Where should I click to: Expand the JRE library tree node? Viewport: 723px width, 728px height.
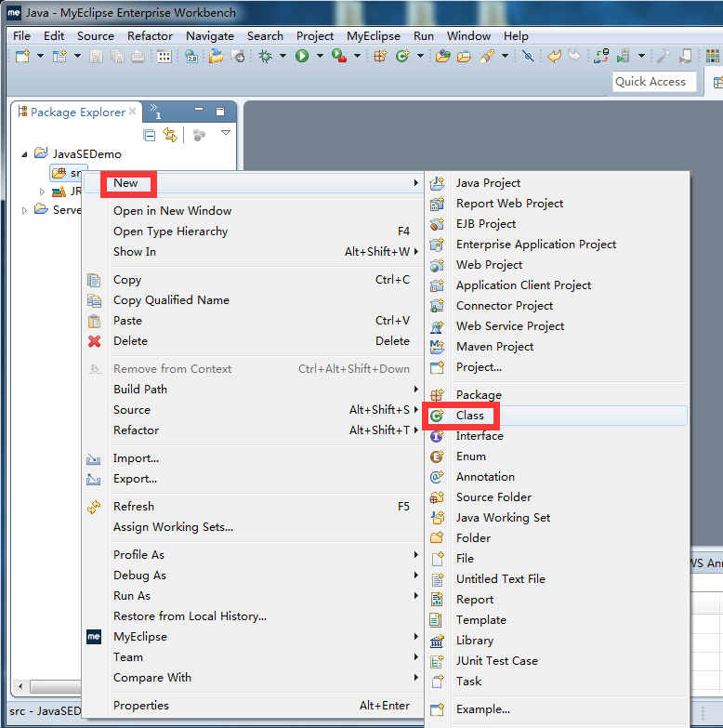[42, 192]
